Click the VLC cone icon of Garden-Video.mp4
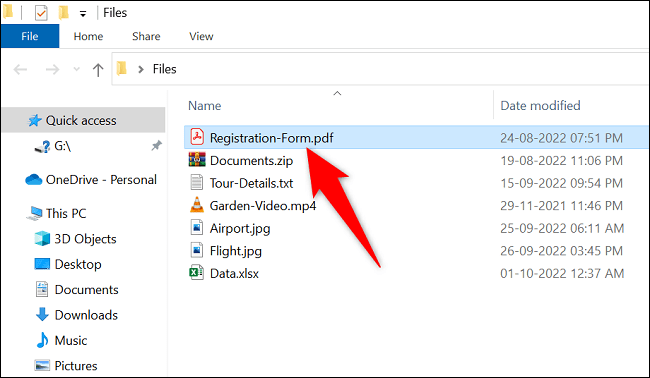Image resolution: width=650 pixels, height=378 pixels. pyautogui.click(x=197, y=205)
